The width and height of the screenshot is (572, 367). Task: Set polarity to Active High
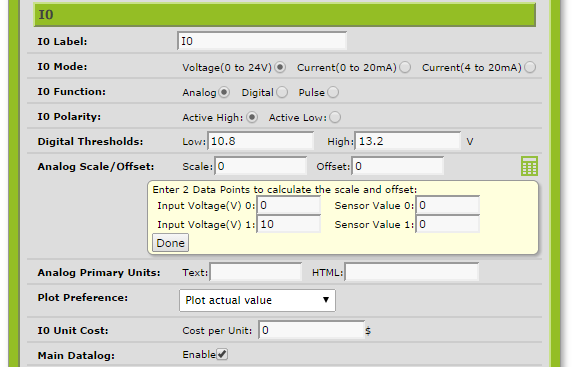point(252,117)
